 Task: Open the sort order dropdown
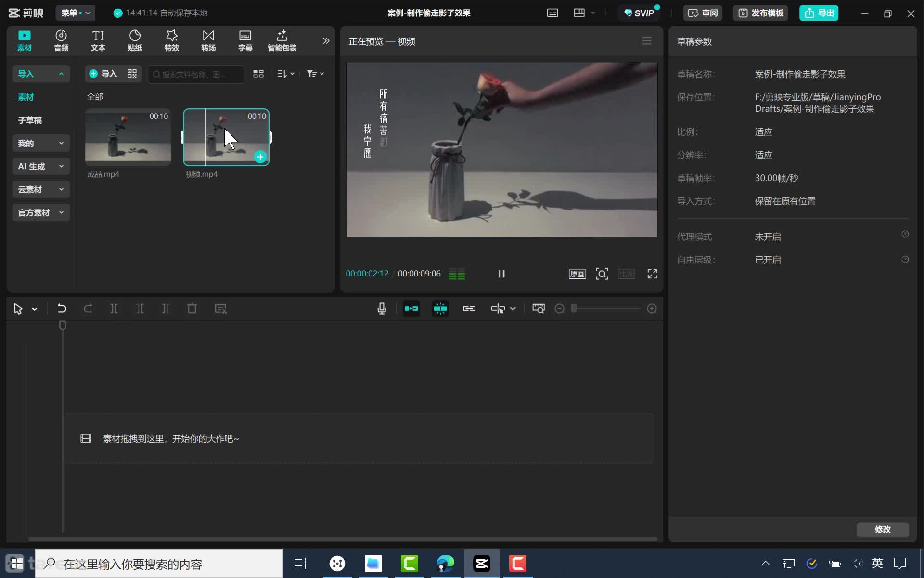point(286,74)
